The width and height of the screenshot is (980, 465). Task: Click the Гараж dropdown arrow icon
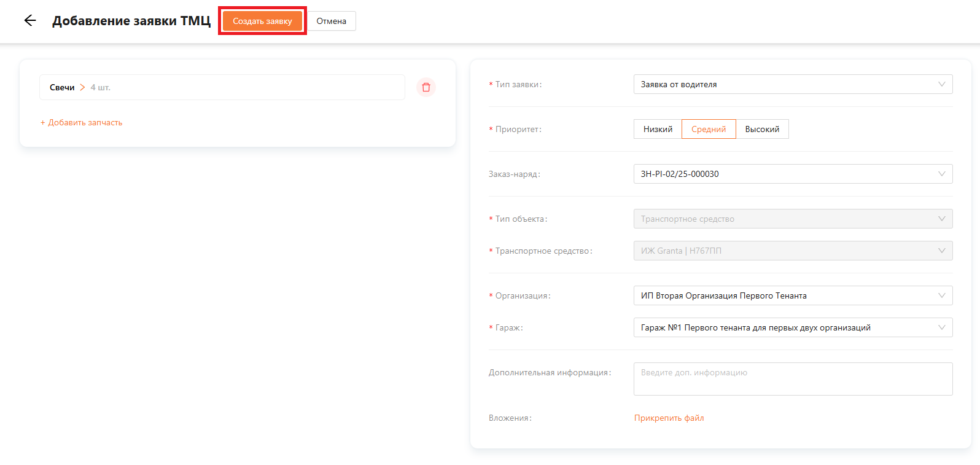point(941,327)
